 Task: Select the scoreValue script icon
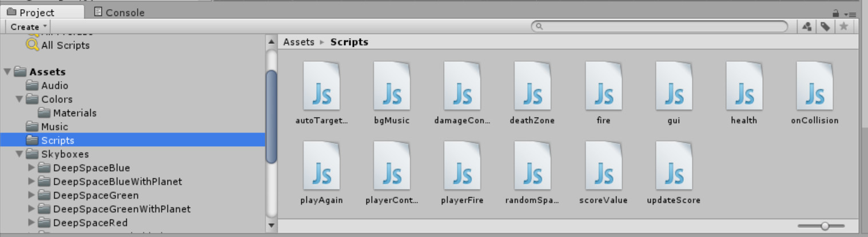(x=603, y=166)
